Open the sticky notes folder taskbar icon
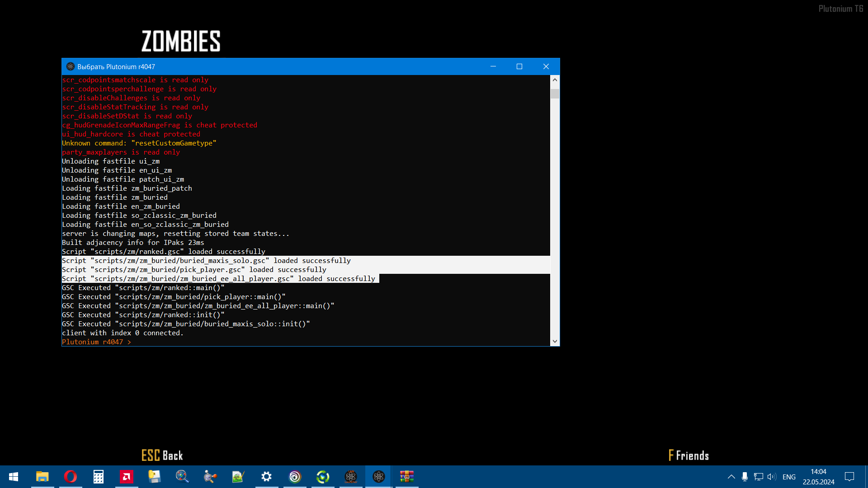This screenshot has width=868, height=488. (x=155, y=477)
